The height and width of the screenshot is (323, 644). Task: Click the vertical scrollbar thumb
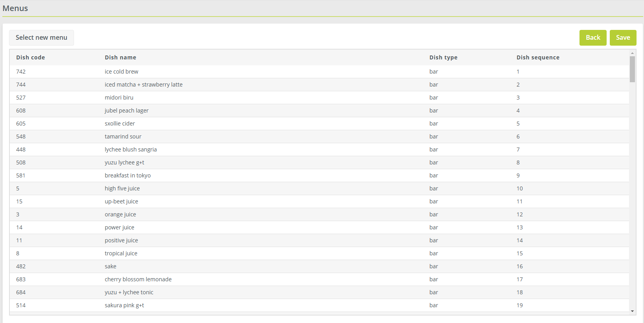[632, 69]
